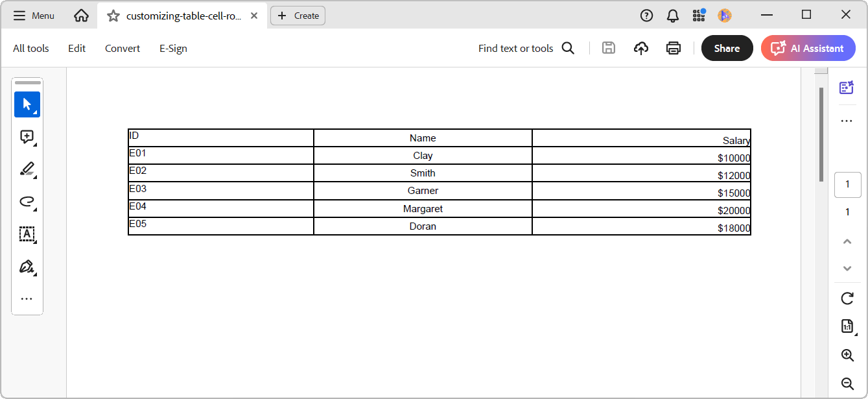Select the Highlight text tool
The width and height of the screenshot is (868, 399).
[27, 169]
